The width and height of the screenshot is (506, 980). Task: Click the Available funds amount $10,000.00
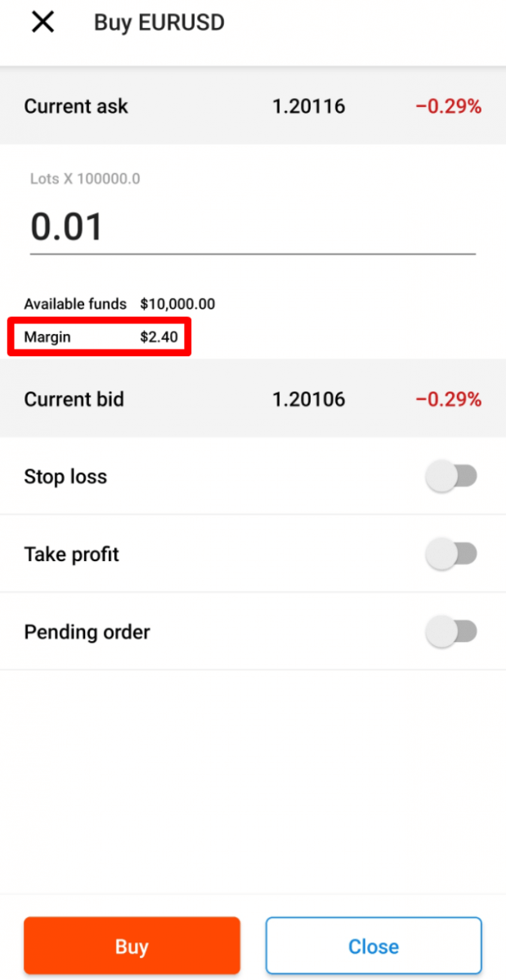click(179, 304)
